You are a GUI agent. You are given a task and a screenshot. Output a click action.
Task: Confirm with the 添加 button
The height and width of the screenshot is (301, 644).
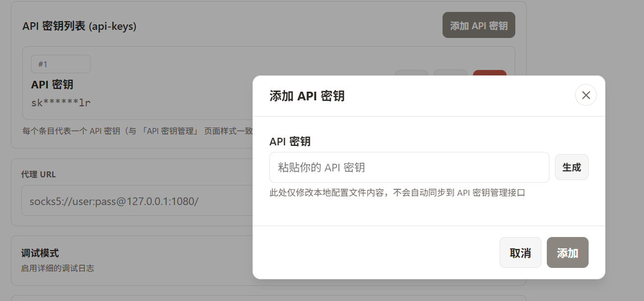(x=567, y=253)
